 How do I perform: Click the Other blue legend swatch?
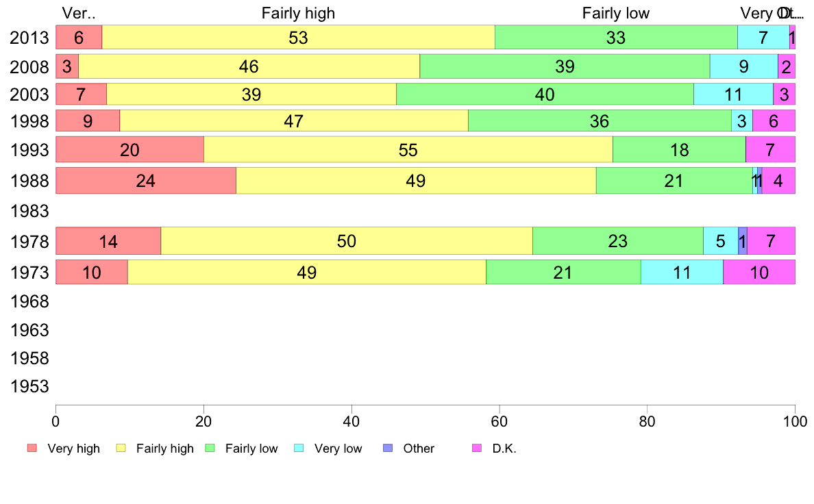tap(388, 449)
